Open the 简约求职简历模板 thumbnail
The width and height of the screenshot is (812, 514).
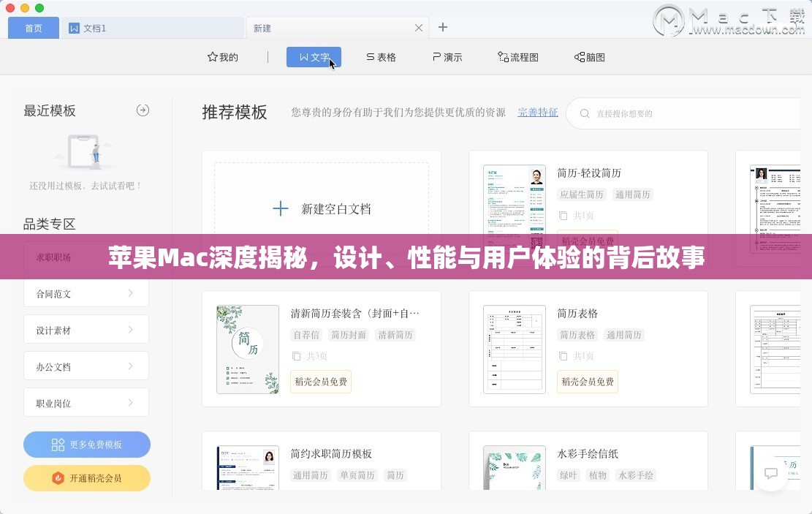click(248, 467)
